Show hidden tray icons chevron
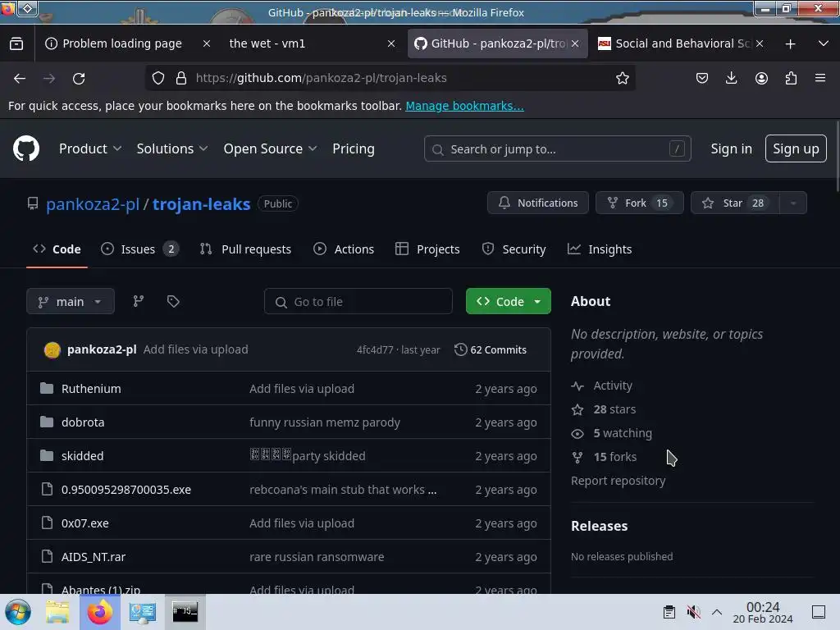Viewport: 840px width, 630px height. click(717, 612)
